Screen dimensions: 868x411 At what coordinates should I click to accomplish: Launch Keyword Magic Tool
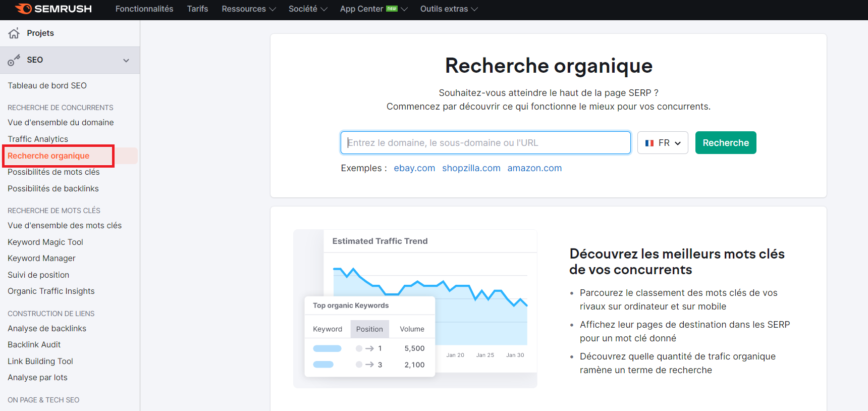coord(45,242)
